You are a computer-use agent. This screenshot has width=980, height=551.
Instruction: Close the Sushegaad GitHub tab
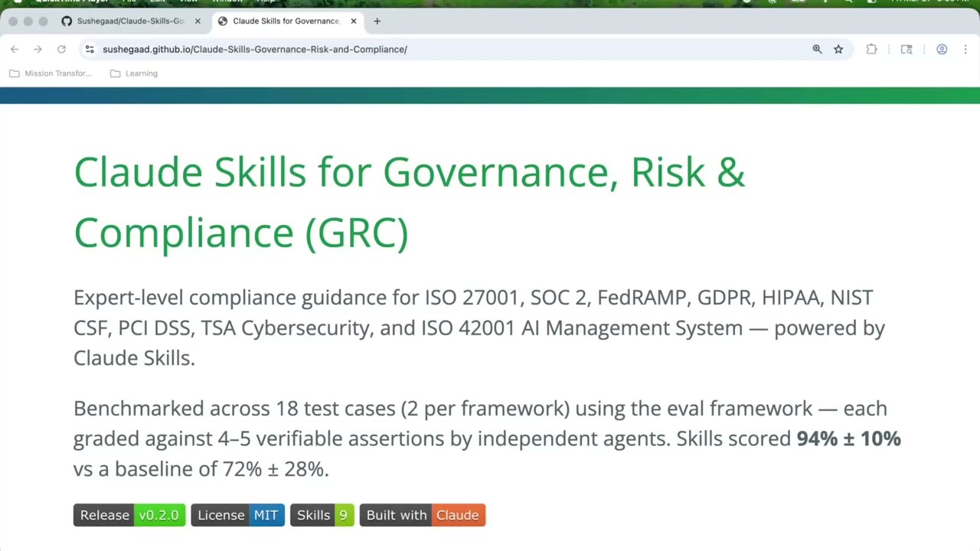pyautogui.click(x=198, y=21)
